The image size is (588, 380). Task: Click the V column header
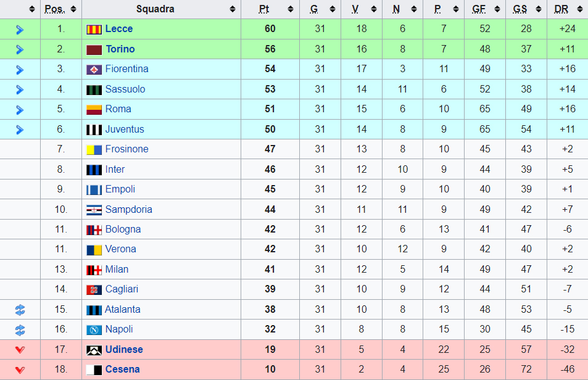coord(355,9)
